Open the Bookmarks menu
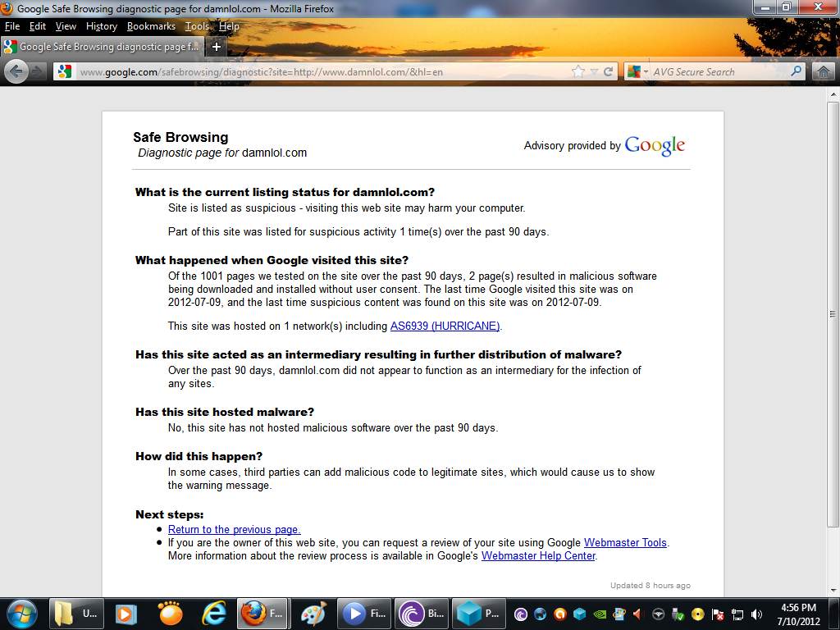Screen dimensions: 840x630 (151, 26)
